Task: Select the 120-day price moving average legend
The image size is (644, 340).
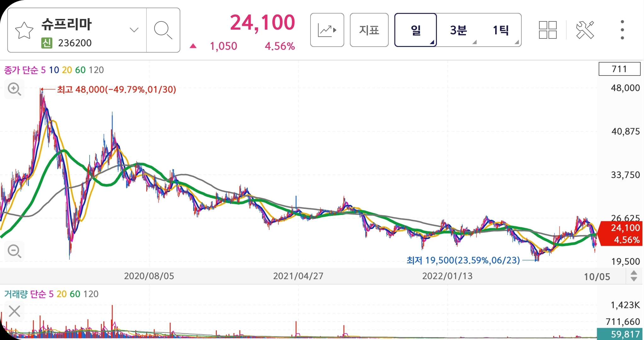Action: tap(96, 70)
